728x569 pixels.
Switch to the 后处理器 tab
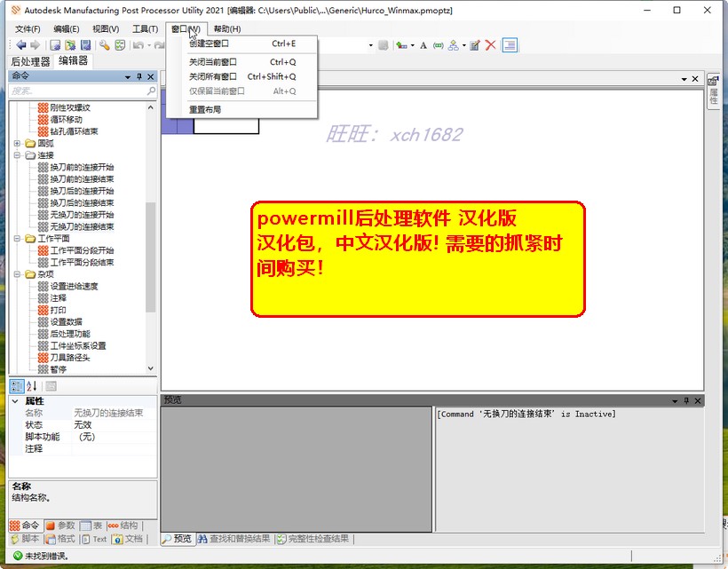point(30,62)
